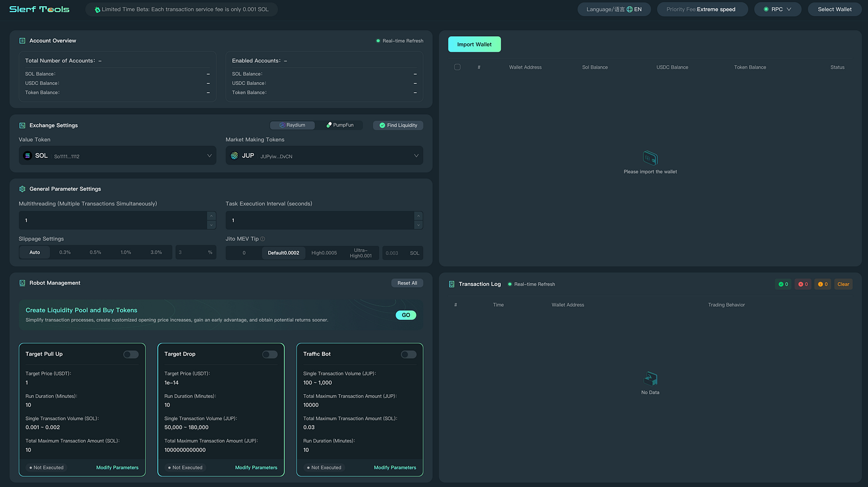868x487 pixels.
Task: Select Jito tip 0 option
Action: (244, 253)
